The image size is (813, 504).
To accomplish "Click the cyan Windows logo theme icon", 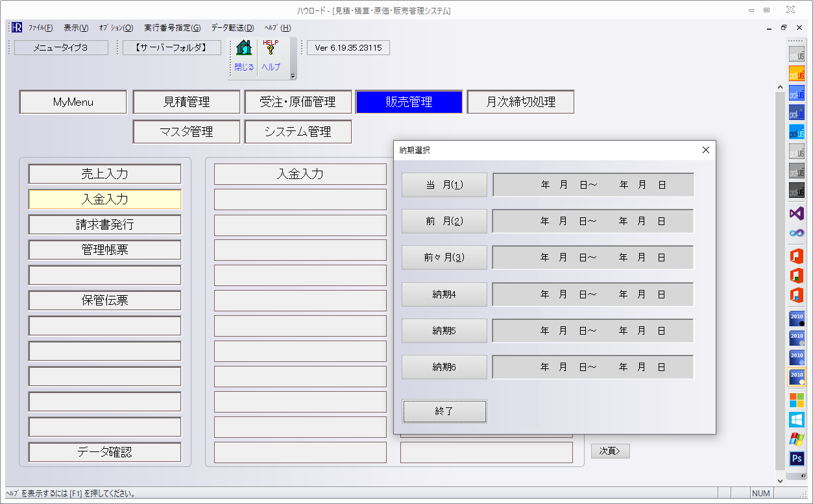I will (x=796, y=420).
